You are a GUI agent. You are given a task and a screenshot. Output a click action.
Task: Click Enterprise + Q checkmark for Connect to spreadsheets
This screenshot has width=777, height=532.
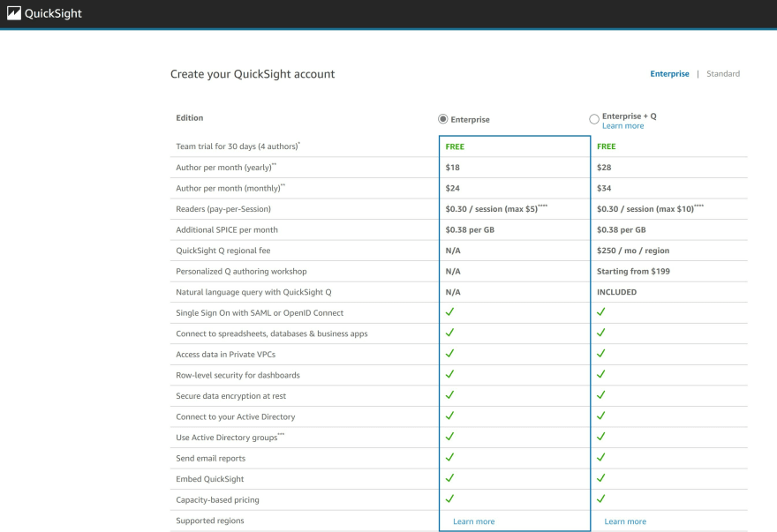pos(600,333)
